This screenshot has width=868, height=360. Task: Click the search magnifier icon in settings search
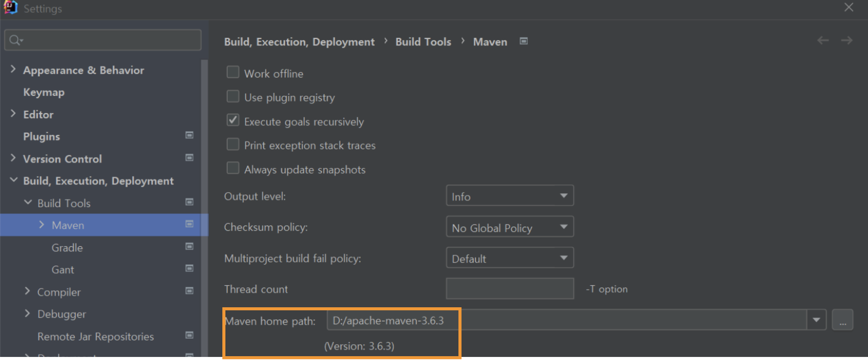tap(15, 40)
